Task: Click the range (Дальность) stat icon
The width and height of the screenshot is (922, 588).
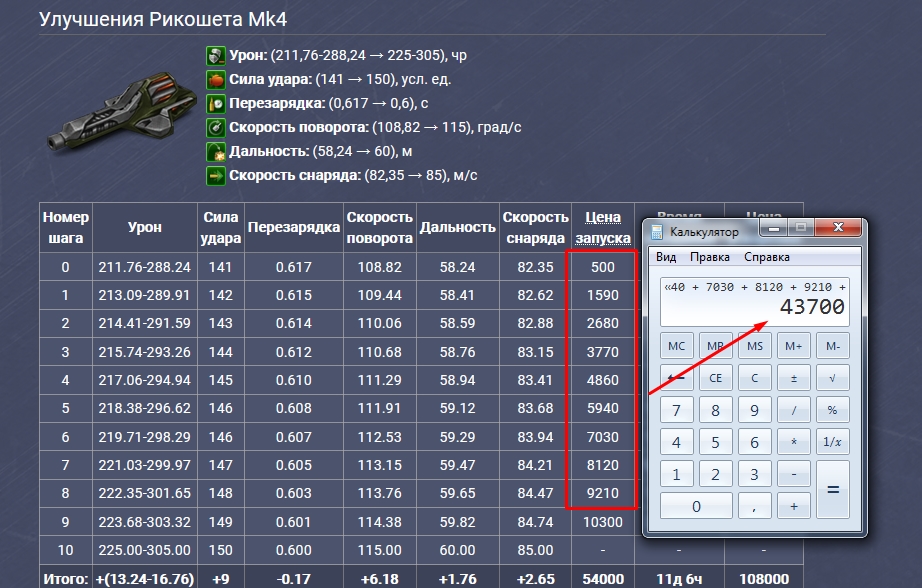Action: [216, 152]
